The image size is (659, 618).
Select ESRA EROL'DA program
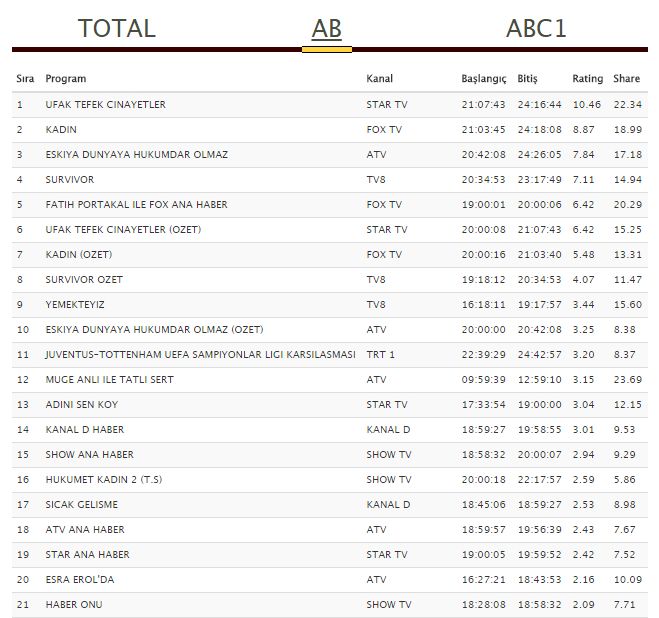tap(80, 580)
